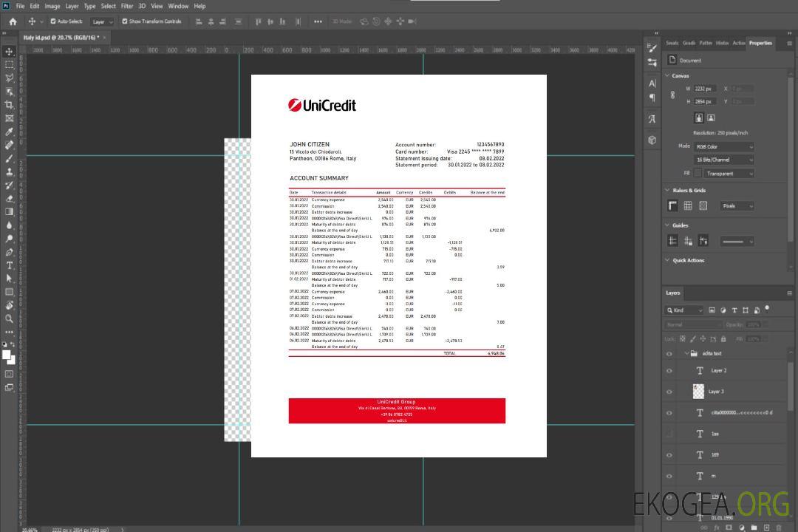Toggle Quick Mask mode icon
This screenshot has width=798, height=532.
coord(9,374)
